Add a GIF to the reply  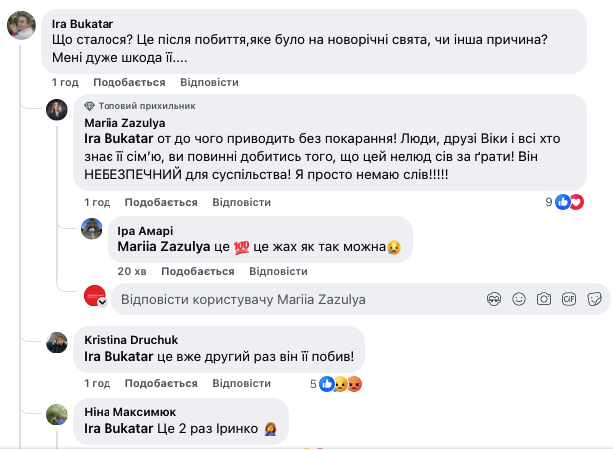point(569,298)
